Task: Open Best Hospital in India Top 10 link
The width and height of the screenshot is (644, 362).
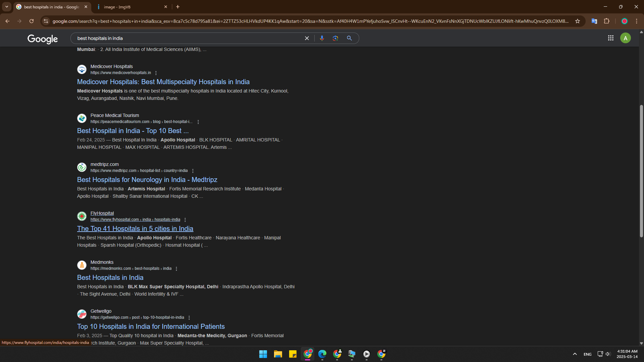Action: 133,131
